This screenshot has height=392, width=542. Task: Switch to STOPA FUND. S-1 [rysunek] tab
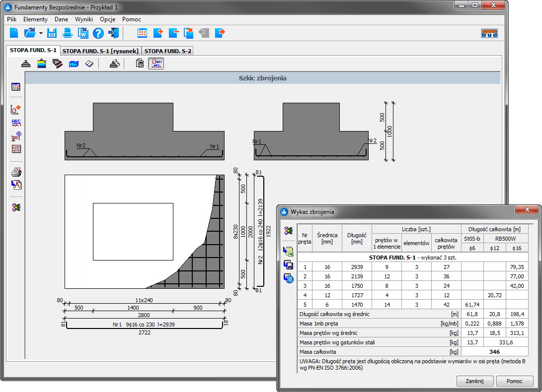click(x=100, y=51)
